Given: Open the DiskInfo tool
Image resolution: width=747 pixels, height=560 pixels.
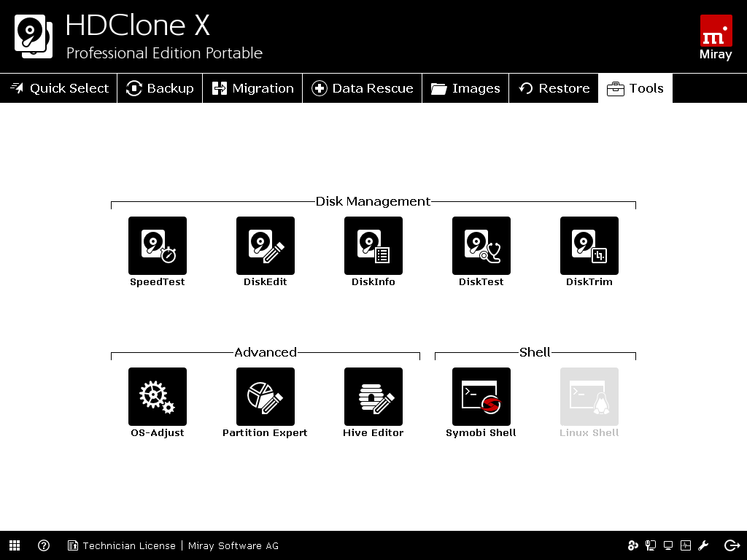Looking at the screenshot, I should tap(373, 246).
